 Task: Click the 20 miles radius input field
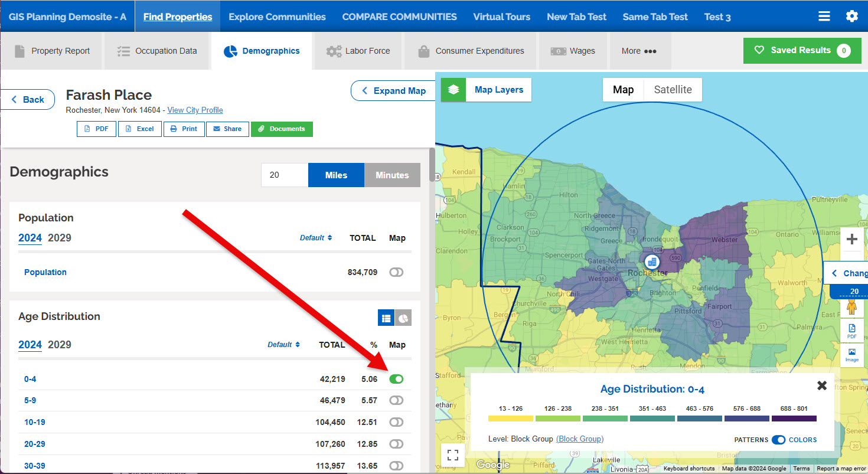click(284, 175)
